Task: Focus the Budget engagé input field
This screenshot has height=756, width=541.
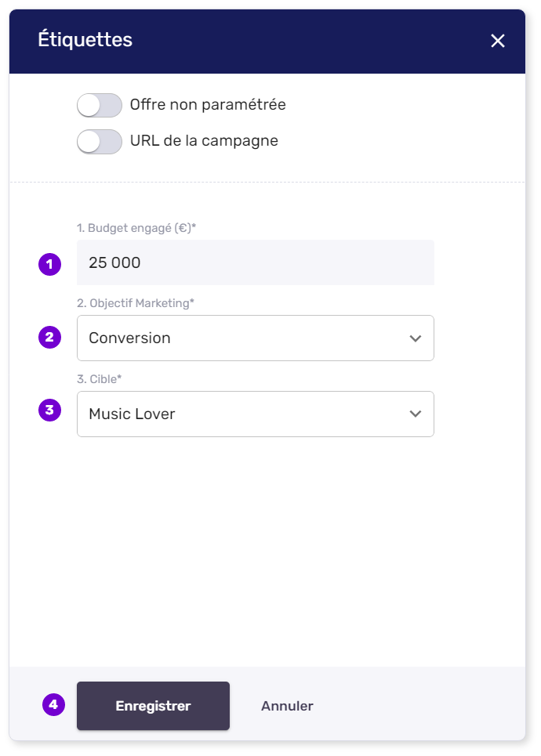Action: click(255, 262)
